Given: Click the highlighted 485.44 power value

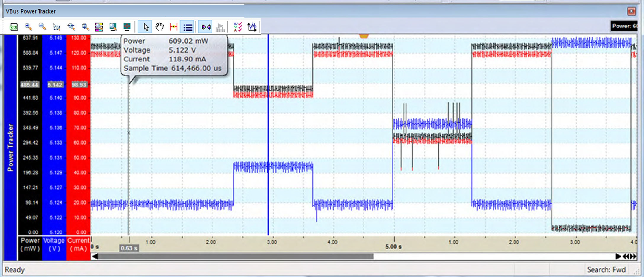Looking at the screenshot, I should coord(29,85).
